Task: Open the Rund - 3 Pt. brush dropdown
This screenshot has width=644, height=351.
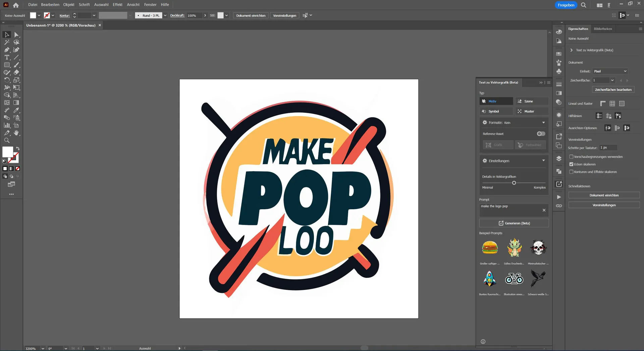Action: (x=165, y=15)
